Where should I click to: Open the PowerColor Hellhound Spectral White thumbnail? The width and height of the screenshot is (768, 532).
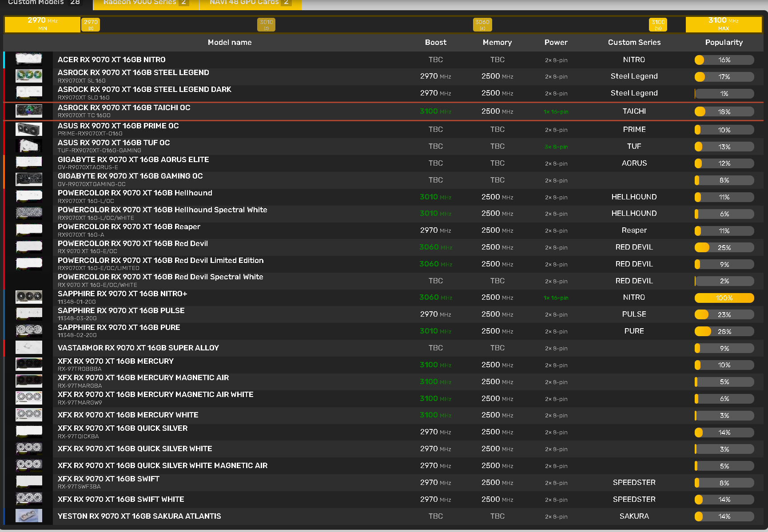pos(29,213)
